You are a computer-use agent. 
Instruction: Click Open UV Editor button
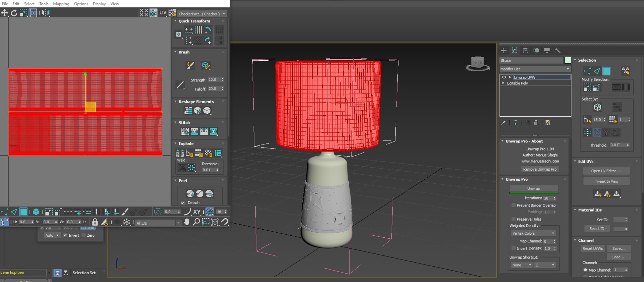[606, 171]
